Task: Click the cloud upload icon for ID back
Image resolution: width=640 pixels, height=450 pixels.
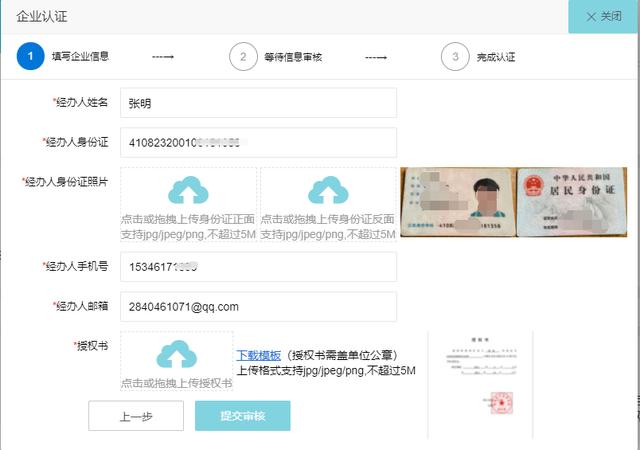Action: [x=327, y=189]
